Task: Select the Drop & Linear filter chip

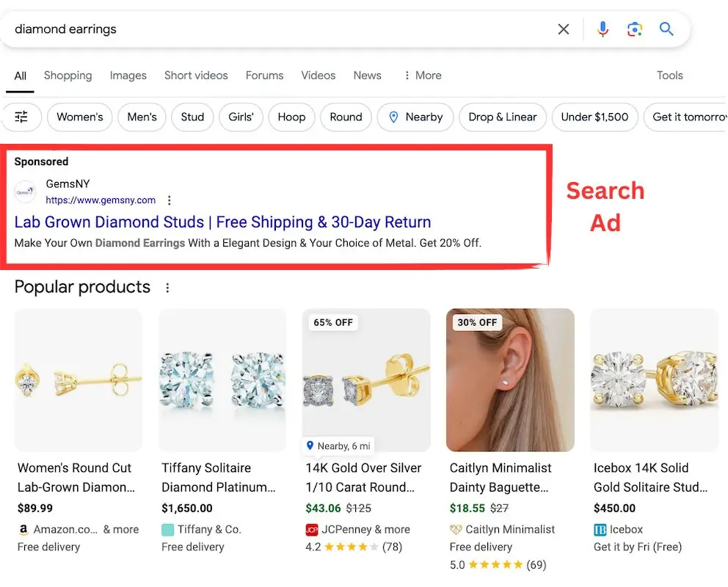Action: 502,117
